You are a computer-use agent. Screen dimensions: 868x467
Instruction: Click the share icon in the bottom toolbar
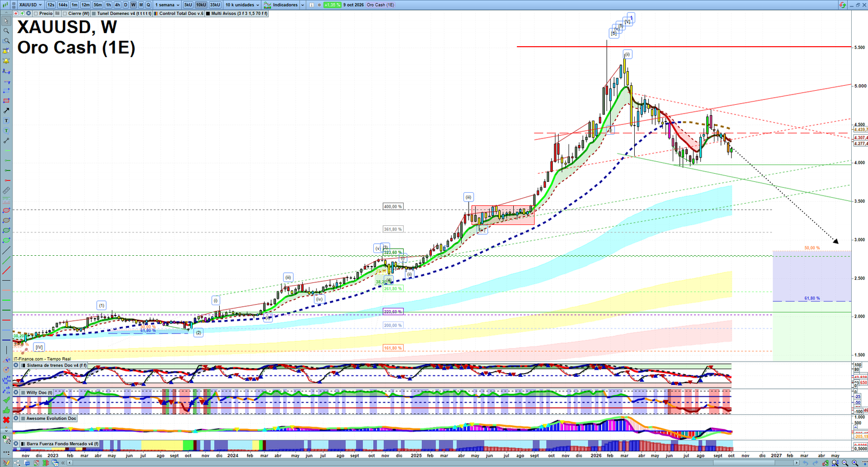point(16,463)
